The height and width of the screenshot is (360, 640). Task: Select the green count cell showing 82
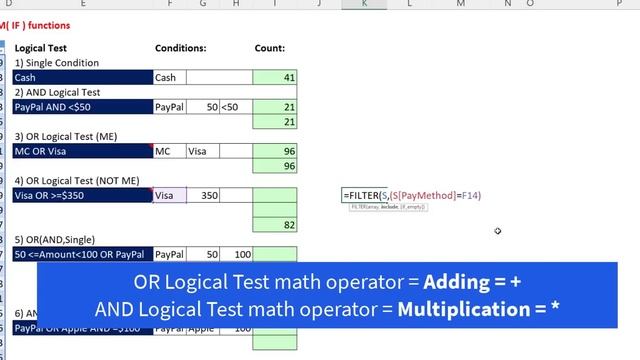coord(275,225)
